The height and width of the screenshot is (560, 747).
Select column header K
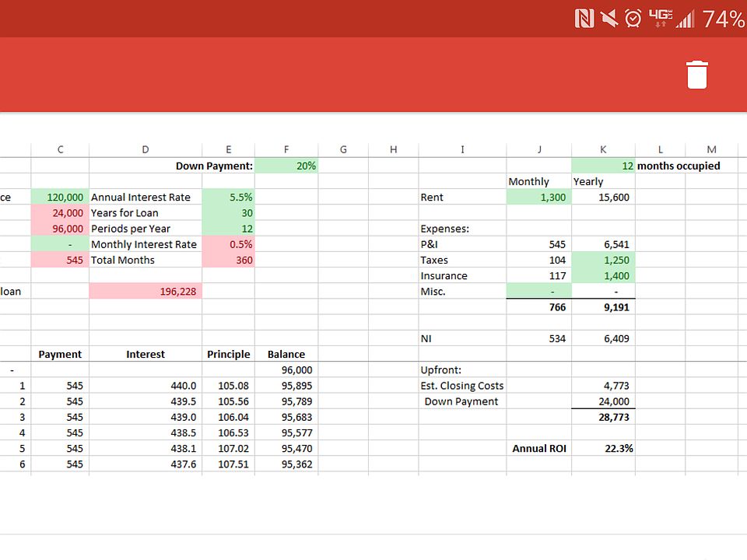pyautogui.click(x=604, y=149)
